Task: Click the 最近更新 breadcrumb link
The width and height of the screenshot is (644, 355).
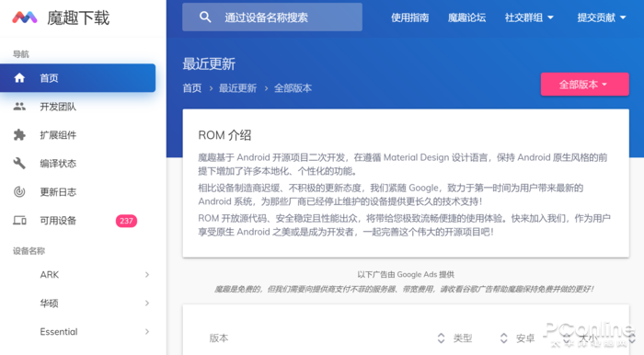Action: [x=237, y=88]
